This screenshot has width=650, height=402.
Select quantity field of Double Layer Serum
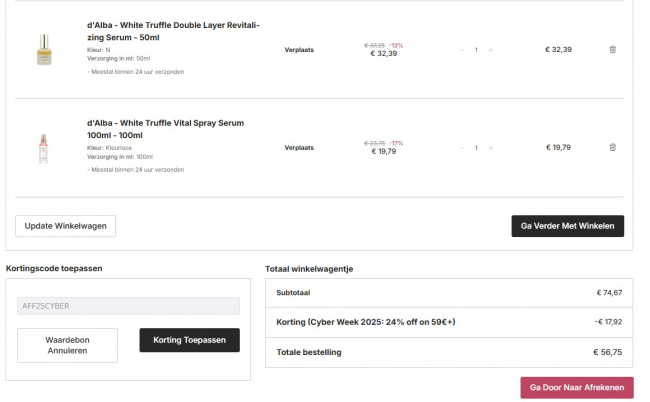click(x=476, y=49)
